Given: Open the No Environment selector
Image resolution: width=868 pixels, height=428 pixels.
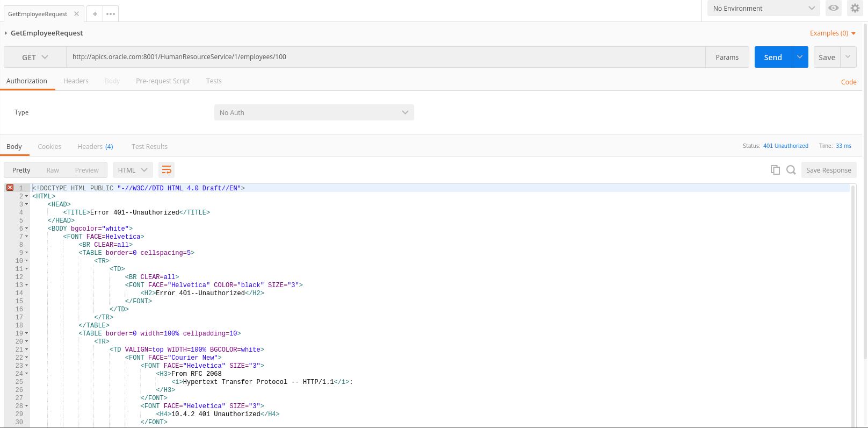Looking at the screenshot, I should tap(763, 8).
